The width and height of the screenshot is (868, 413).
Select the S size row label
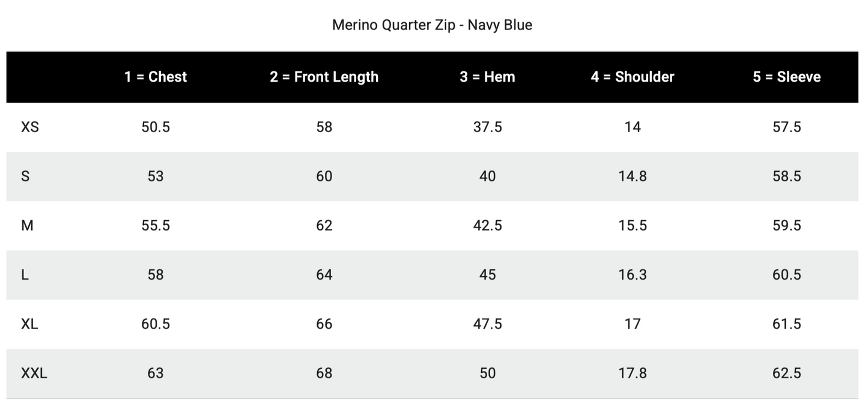coord(25,176)
